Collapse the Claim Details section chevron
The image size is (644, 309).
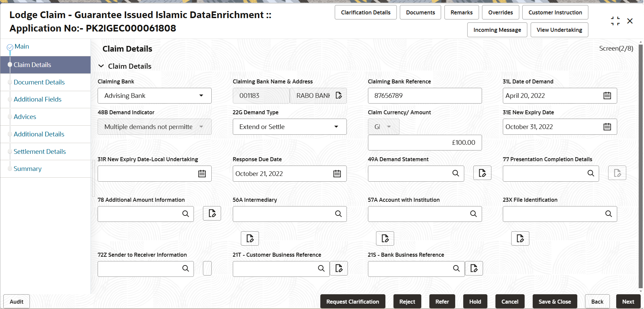click(101, 66)
